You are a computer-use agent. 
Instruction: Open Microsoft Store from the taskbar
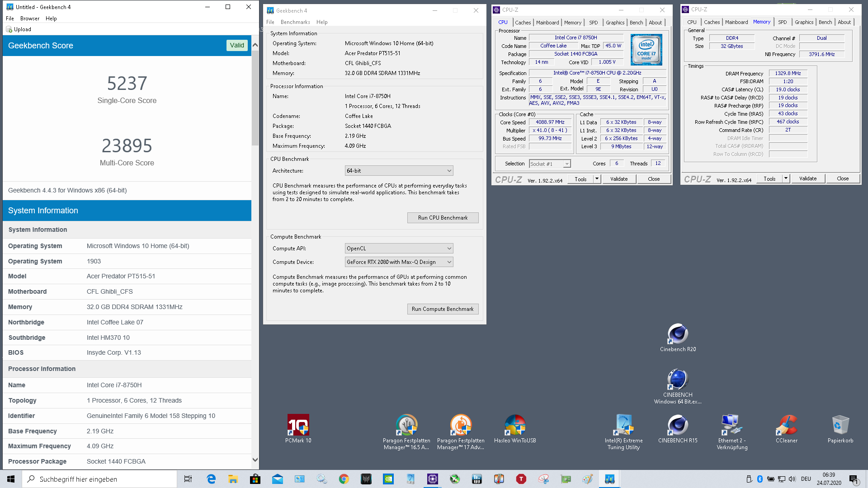coord(255,479)
